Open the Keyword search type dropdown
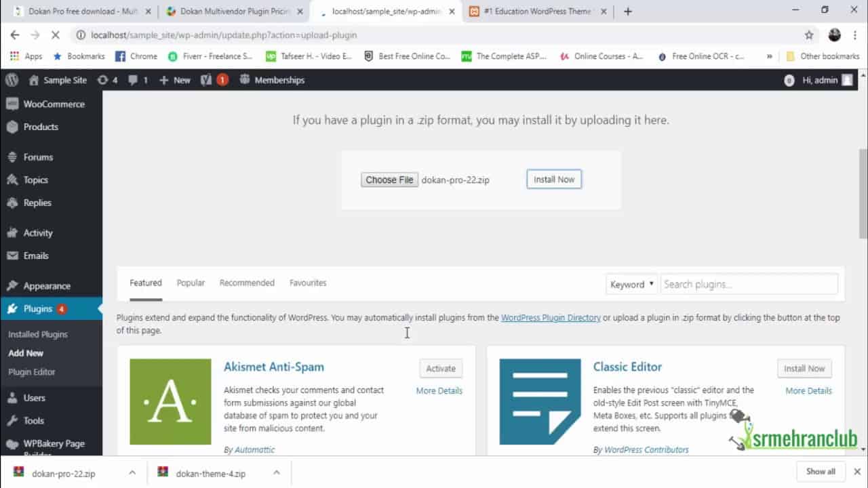Image resolution: width=868 pixels, height=488 pixels. click(x=631, y=284)
